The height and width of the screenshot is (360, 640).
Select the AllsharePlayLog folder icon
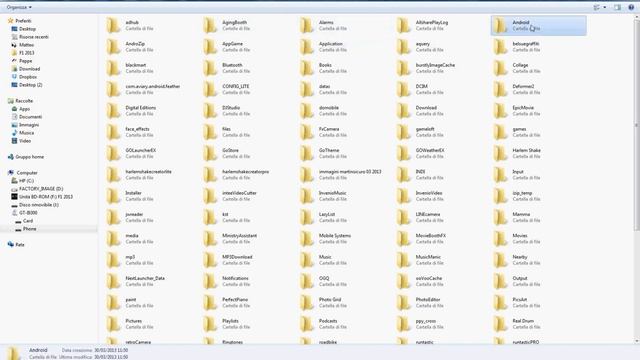coord(403,25)
